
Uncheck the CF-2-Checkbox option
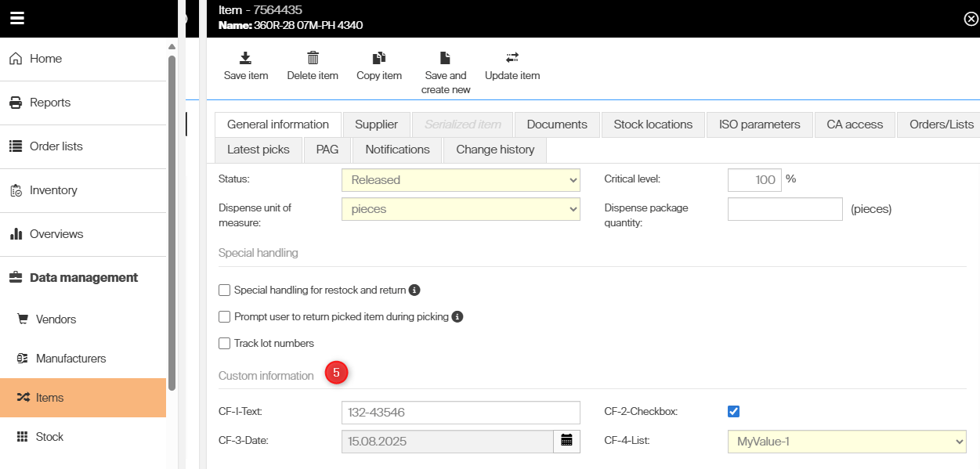(x=733, y=412)
